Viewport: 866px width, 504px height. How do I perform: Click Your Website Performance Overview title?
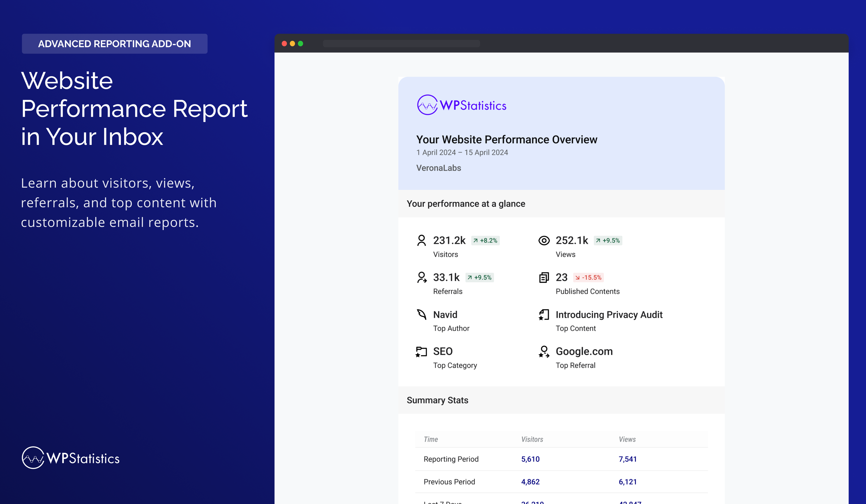pyautogui.click(x=507, y=139)
